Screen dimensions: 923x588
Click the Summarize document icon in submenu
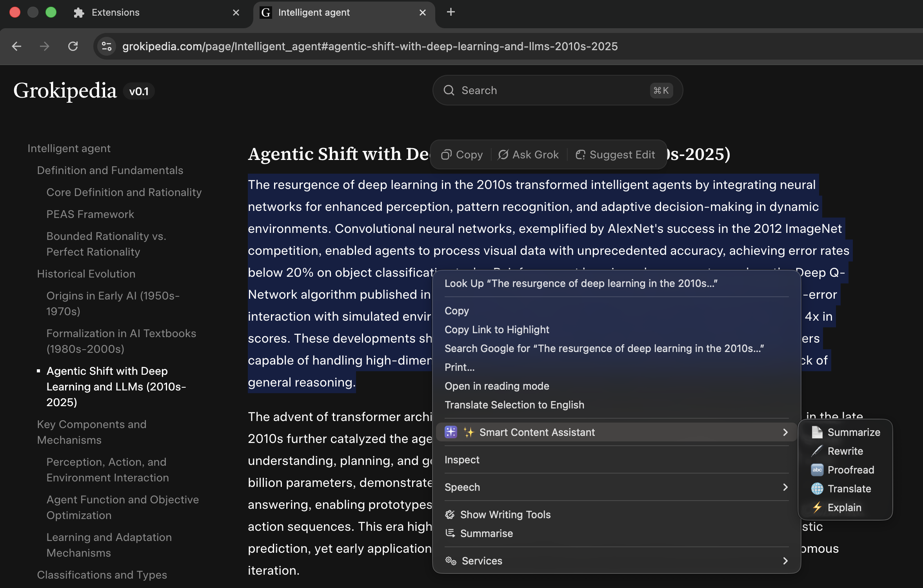tap(817, 432)
